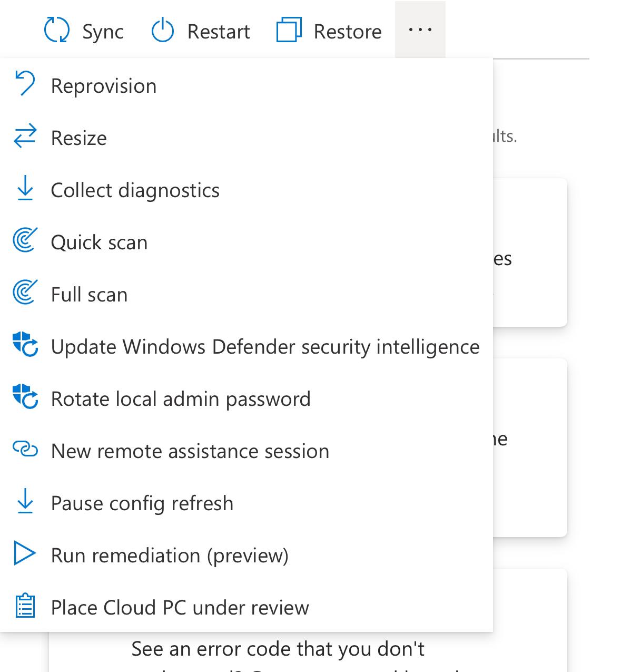The image size is (621, 672).
Task: Select Collect diagnostics option
Action: 247,190
